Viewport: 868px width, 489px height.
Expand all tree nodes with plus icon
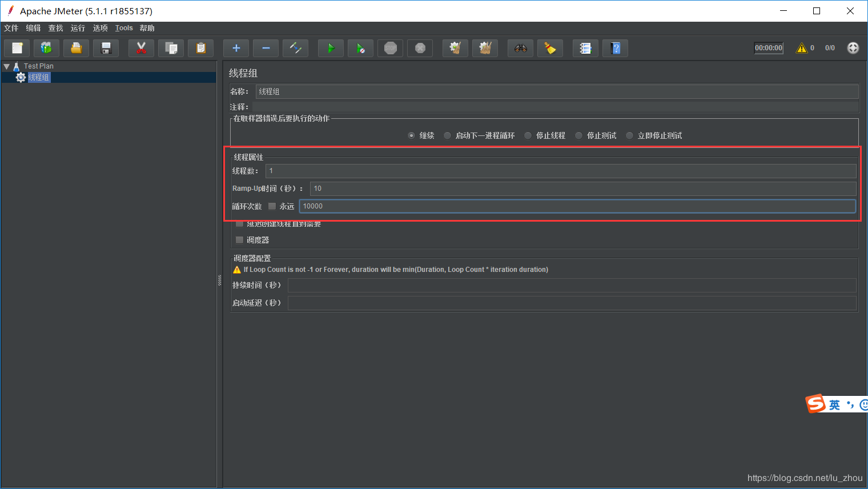(236, 48)
